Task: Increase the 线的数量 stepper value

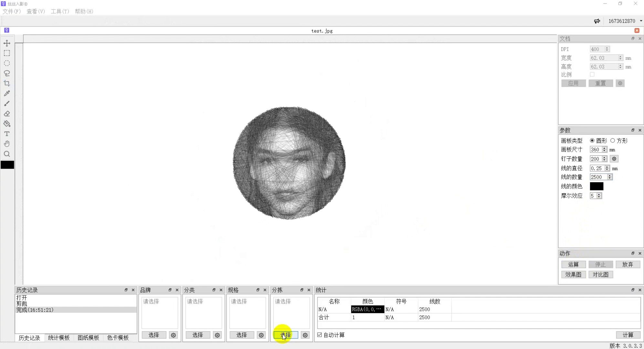Action: point(610,175)
